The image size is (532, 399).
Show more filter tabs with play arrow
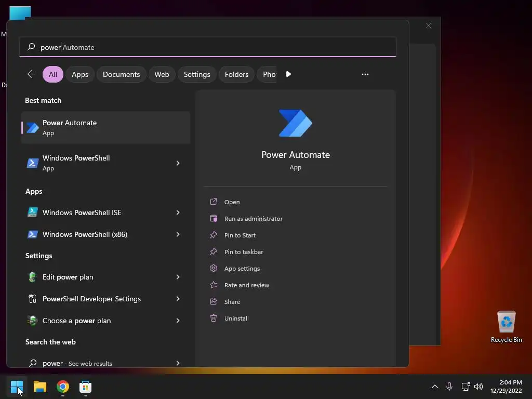(288, 74)
